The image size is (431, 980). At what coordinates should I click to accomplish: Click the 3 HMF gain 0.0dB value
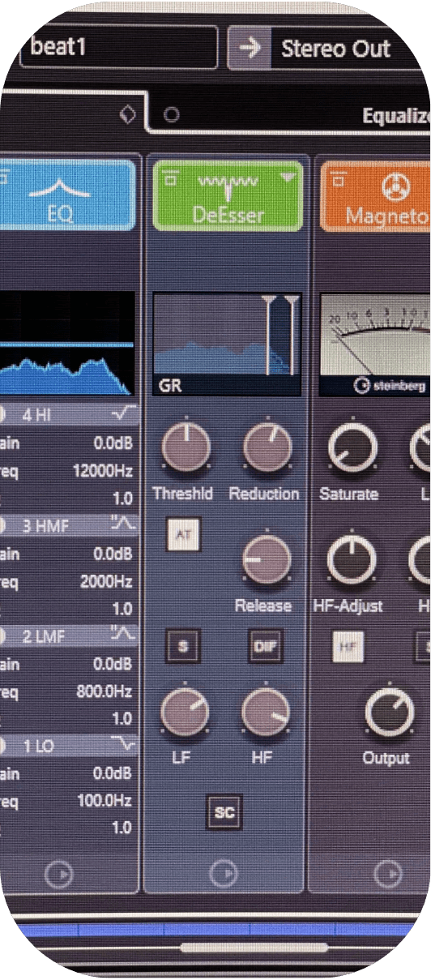[x=112, y=554]
